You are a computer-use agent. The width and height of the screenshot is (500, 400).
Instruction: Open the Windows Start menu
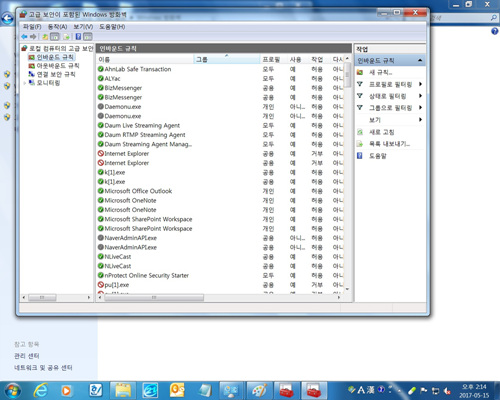(x=13, y=390)
